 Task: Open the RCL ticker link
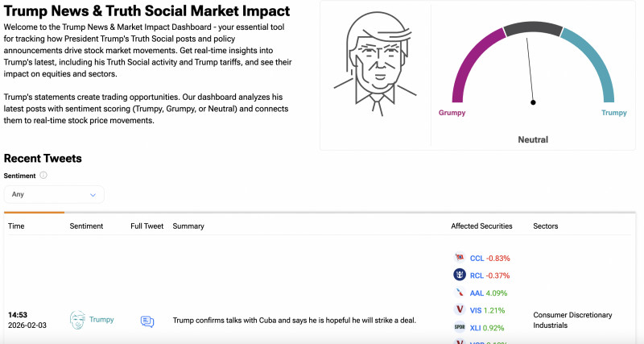click(x=477, y=276)
